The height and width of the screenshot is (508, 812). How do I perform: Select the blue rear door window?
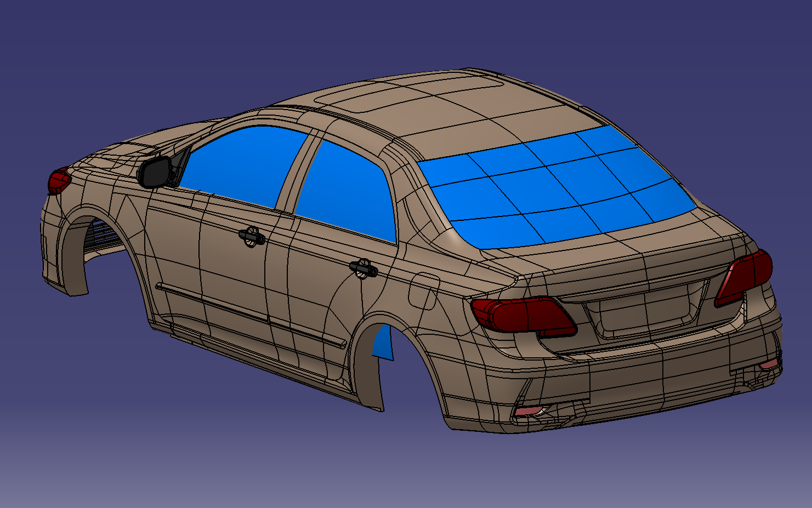point(347,190)
